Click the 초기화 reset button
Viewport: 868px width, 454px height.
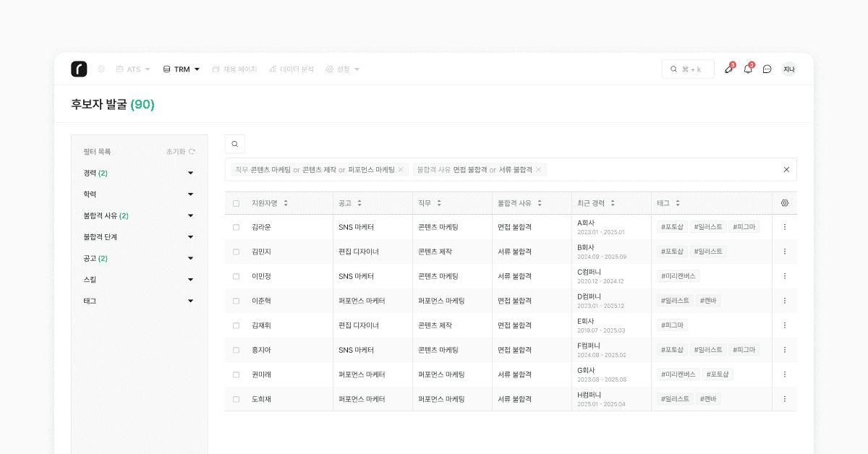tap(180, 152)
